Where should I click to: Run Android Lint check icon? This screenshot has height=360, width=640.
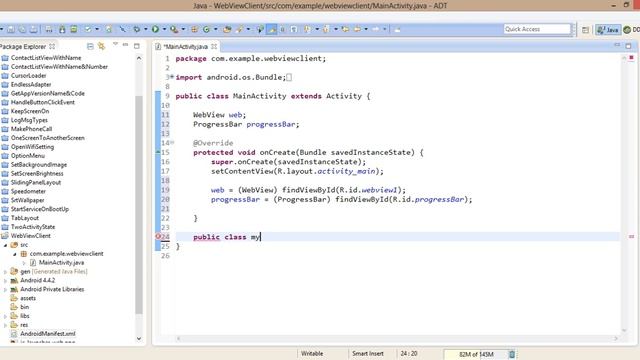point(88,29)
